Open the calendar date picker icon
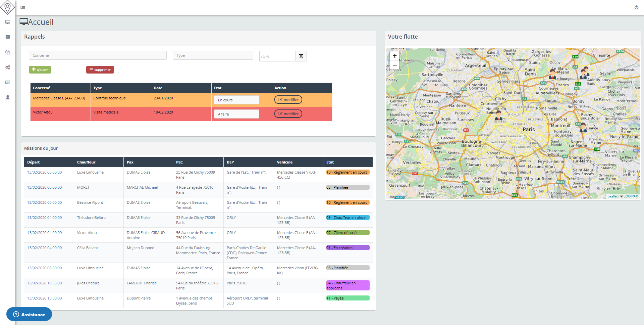The image size is (644, 325). (301, 56)
